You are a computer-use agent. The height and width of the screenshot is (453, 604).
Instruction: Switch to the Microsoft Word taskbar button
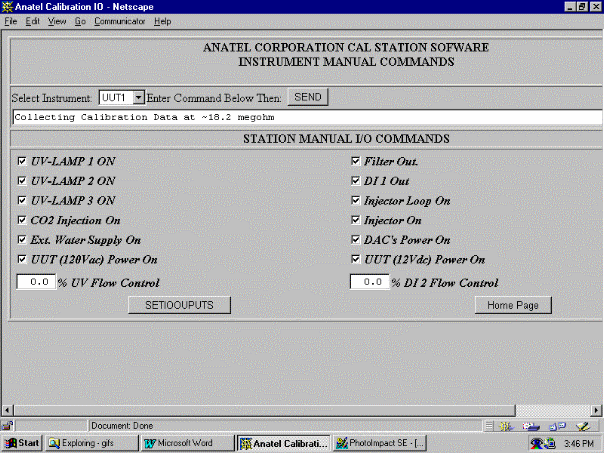(187, 443)
